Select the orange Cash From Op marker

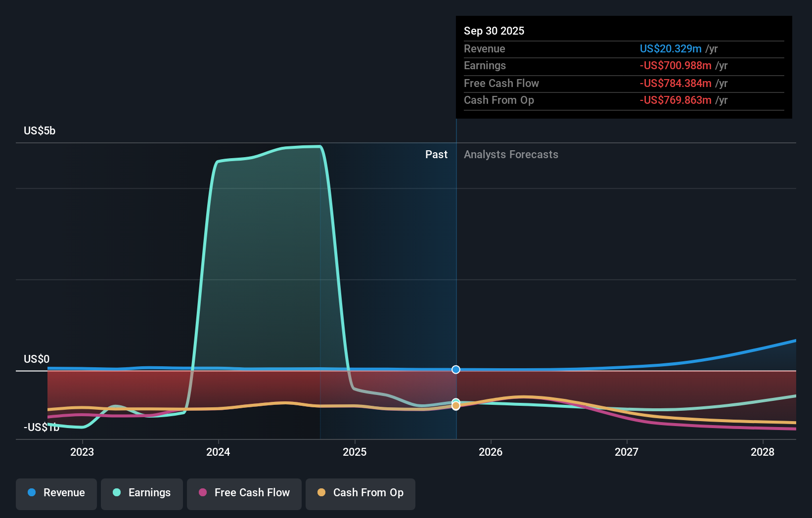455,406
